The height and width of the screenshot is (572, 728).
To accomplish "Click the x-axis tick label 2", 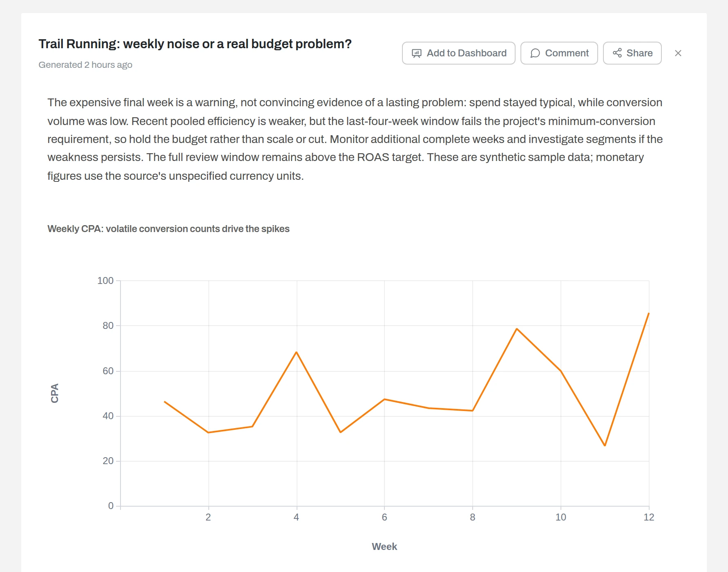I will (x=208, y=517).
